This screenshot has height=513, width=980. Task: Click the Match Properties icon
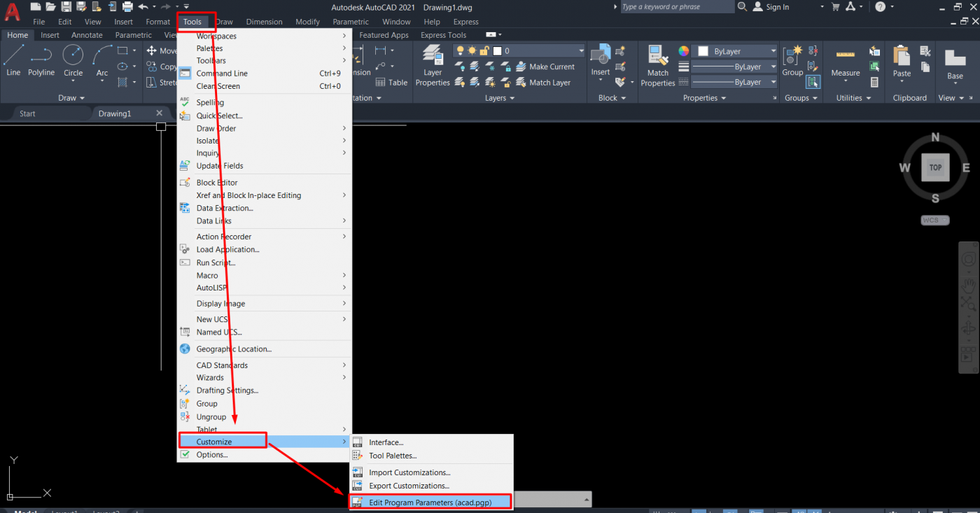[657, 66]
